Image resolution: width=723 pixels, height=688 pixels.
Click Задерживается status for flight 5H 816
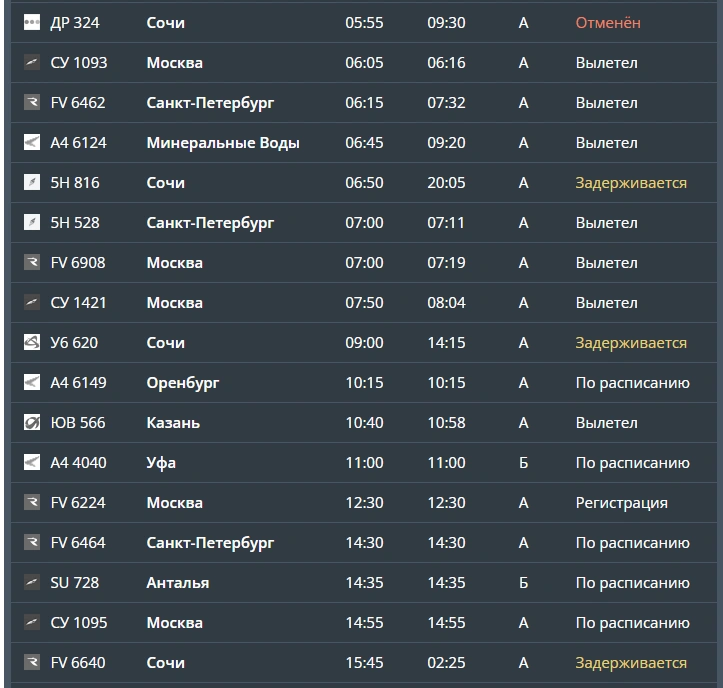[631, 183]
